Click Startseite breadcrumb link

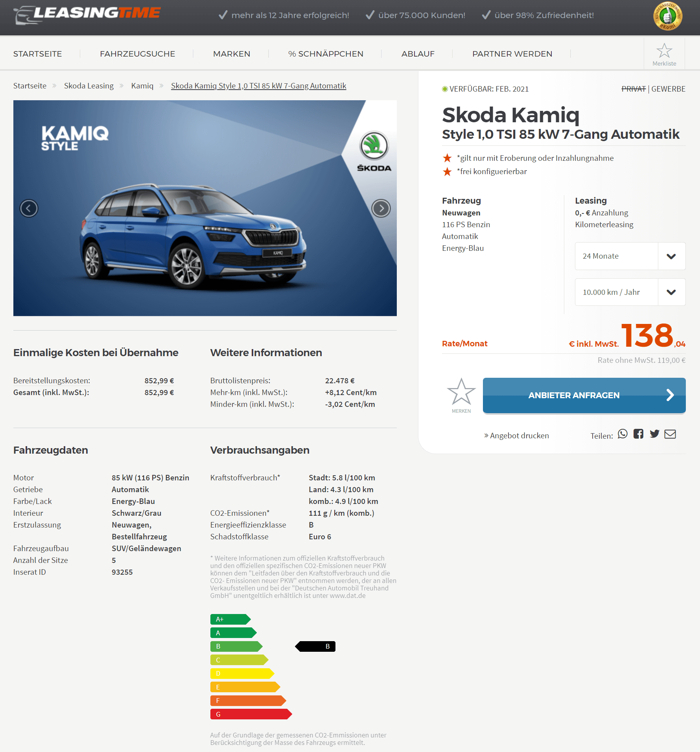click(x=30, y=86)
